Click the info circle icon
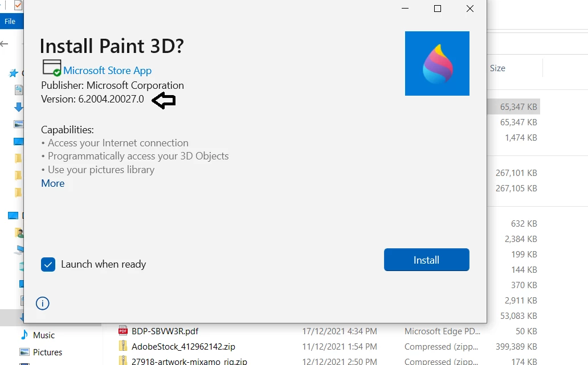 (x=42, y=303)
